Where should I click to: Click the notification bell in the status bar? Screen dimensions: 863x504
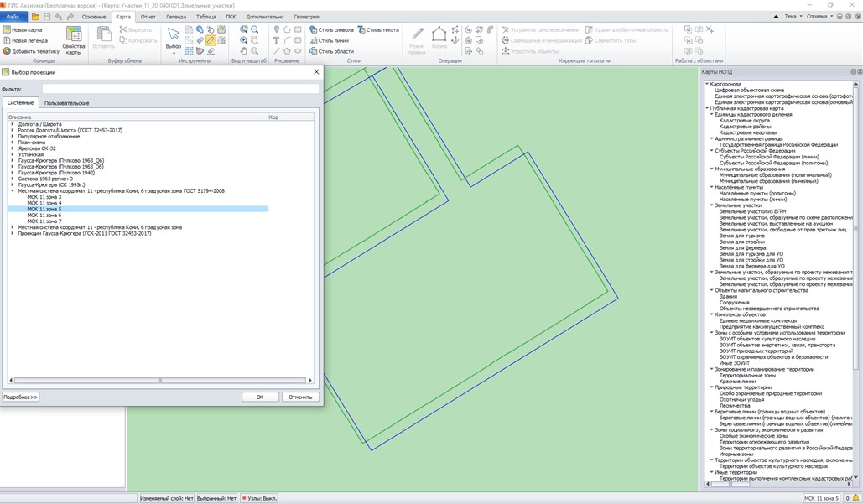pos(855,498)
